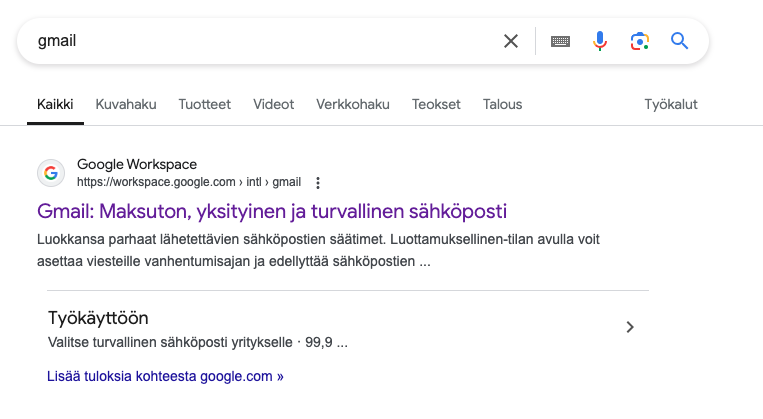Click the snippet starting Luokkansa parhaat
Screen dimensions: 763x419
pos(318,250)
